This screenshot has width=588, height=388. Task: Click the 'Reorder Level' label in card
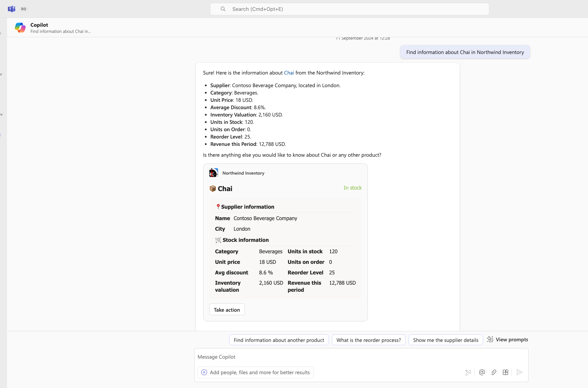(305, 273)
